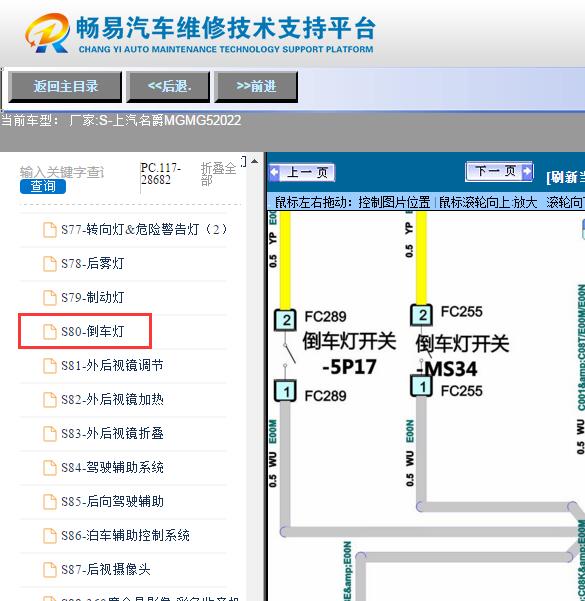The image size is (585, 601).
Task: Click pin 1 of connector FC255
Action: click(x=422, y=386)
